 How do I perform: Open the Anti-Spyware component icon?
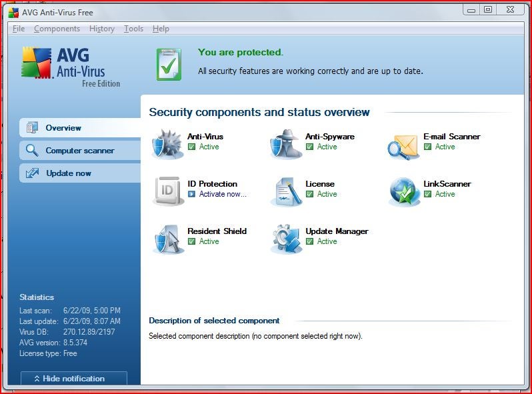point(286,144)
